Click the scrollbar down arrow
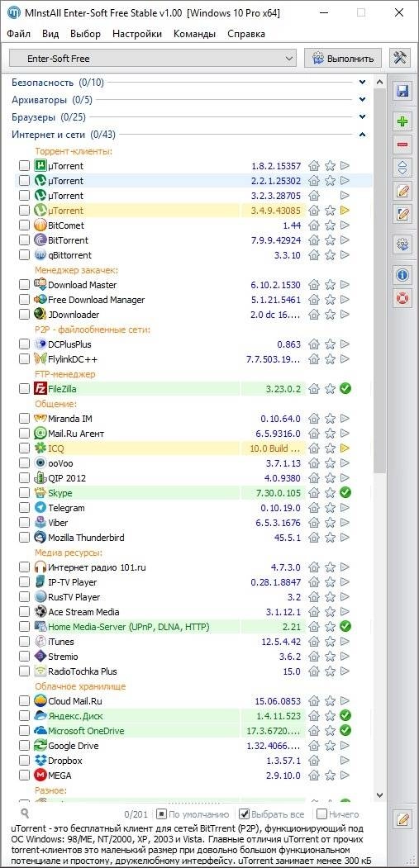419x868 pixels. (x=379, y=795)
